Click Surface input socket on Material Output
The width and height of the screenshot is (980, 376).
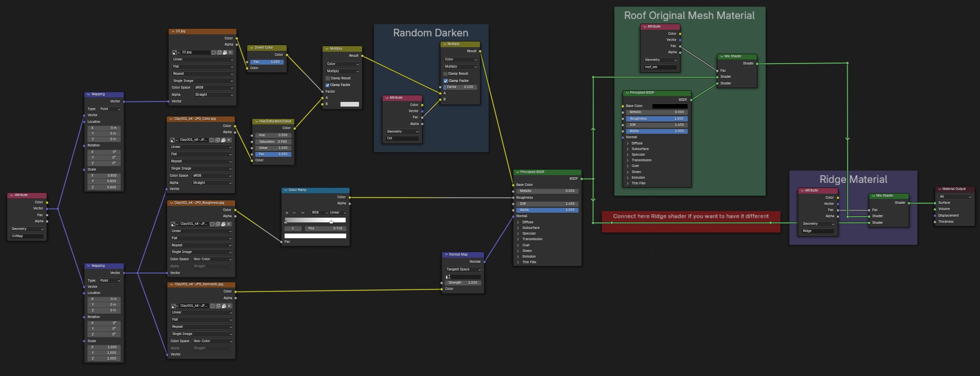click(935, 203)
